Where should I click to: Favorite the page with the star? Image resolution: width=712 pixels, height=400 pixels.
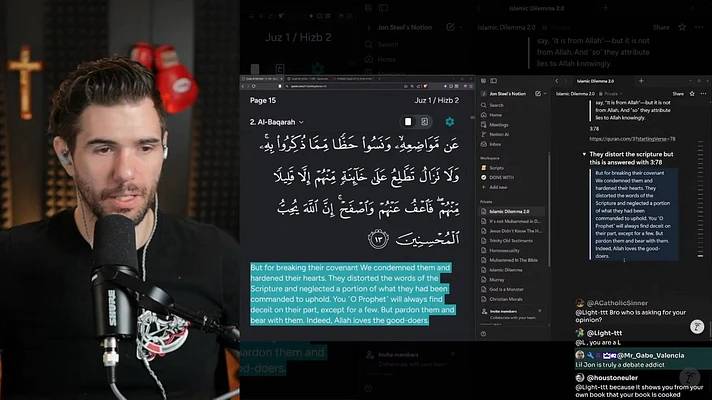(x=692, y=94)
